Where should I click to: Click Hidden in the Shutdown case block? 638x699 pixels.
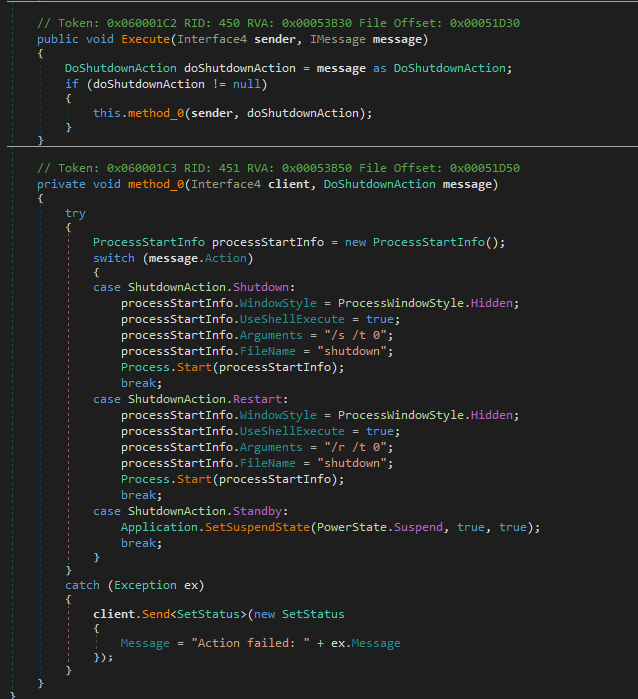pyautogui.click(x=492, y=303)
